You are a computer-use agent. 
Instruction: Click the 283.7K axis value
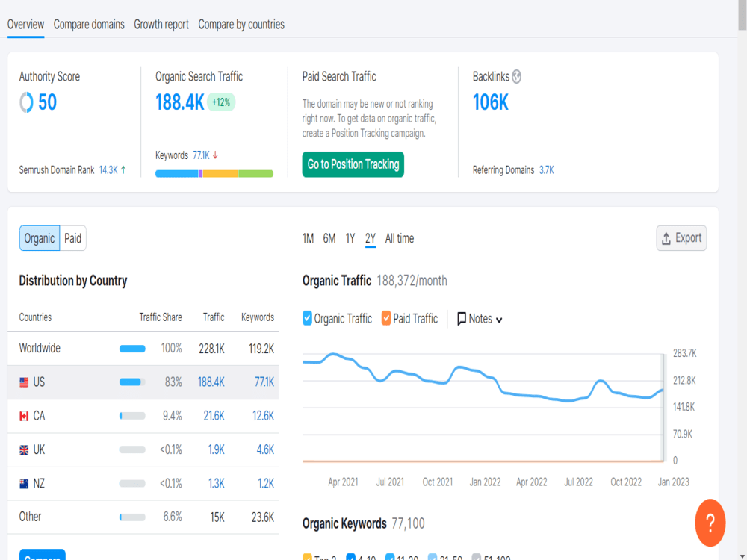pos(684,353)
